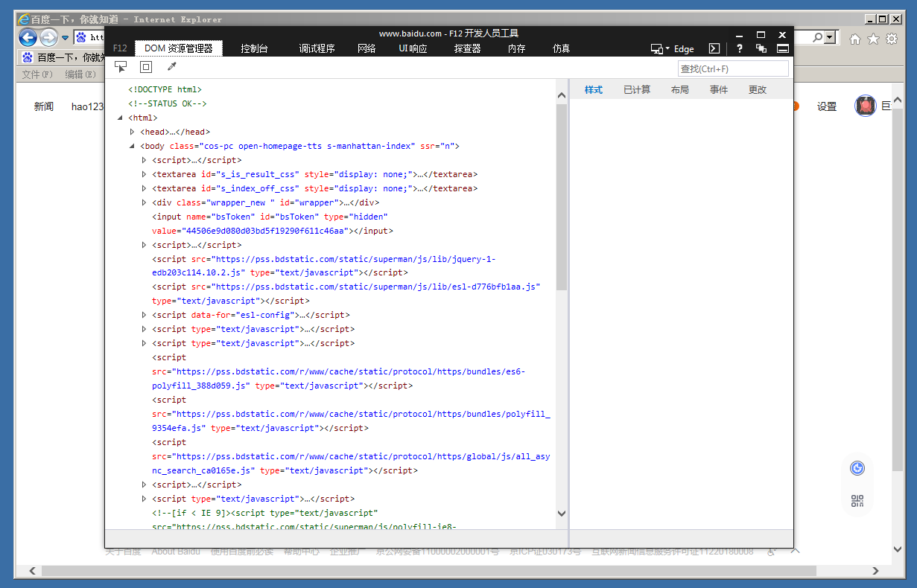The width and height of the screenshot is (917, 588).
Task: Go back with the IE back button
Action: coord(28,37)
